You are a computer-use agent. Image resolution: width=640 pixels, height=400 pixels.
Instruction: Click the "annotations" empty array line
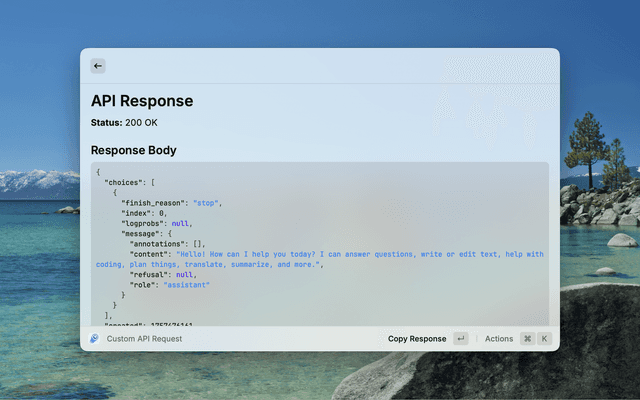point(168,244)
